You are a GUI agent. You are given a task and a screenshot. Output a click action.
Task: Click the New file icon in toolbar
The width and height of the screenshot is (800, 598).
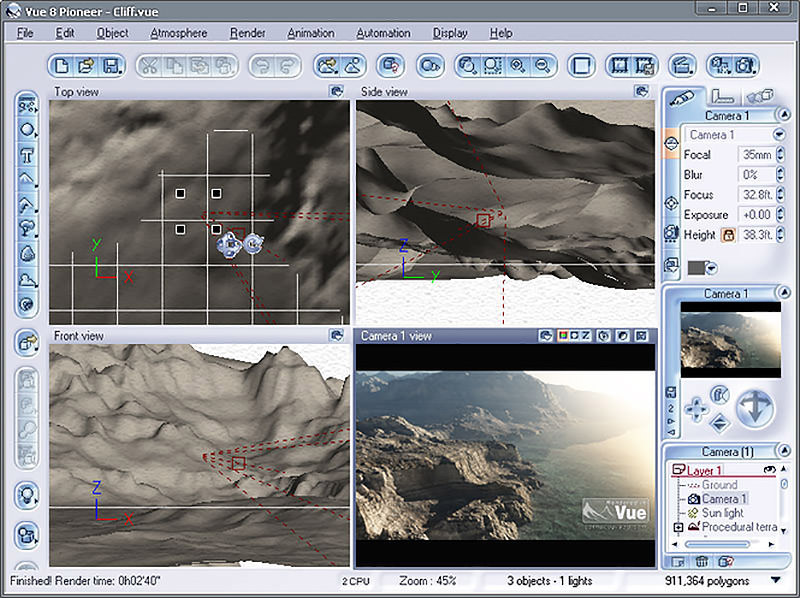(62, 66)
